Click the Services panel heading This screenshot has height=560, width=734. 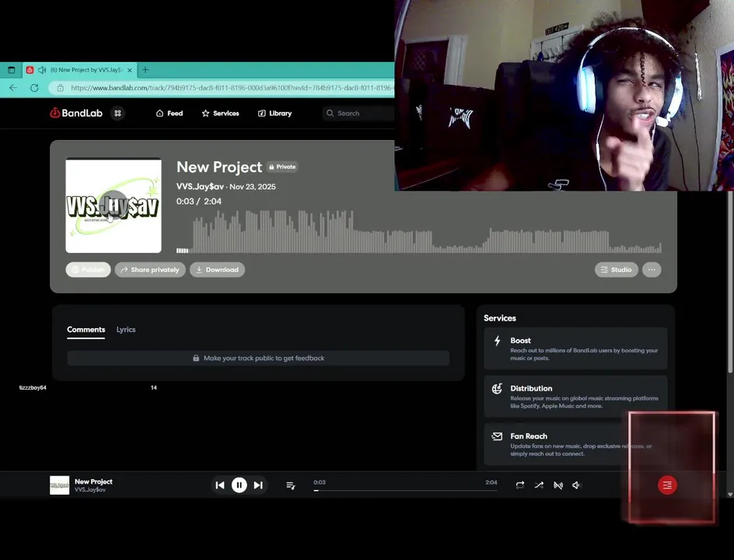point(499,318)
